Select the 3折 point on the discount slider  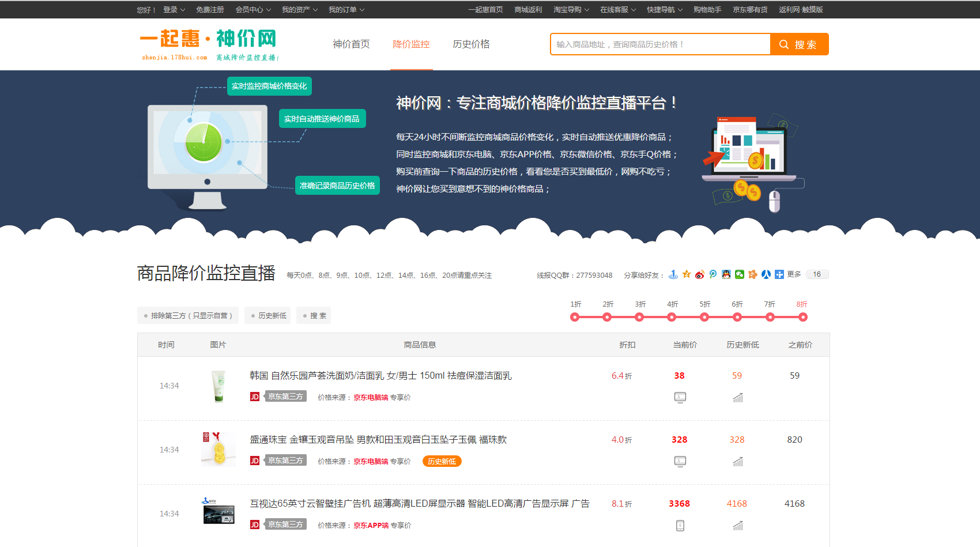tap(639, 317)
